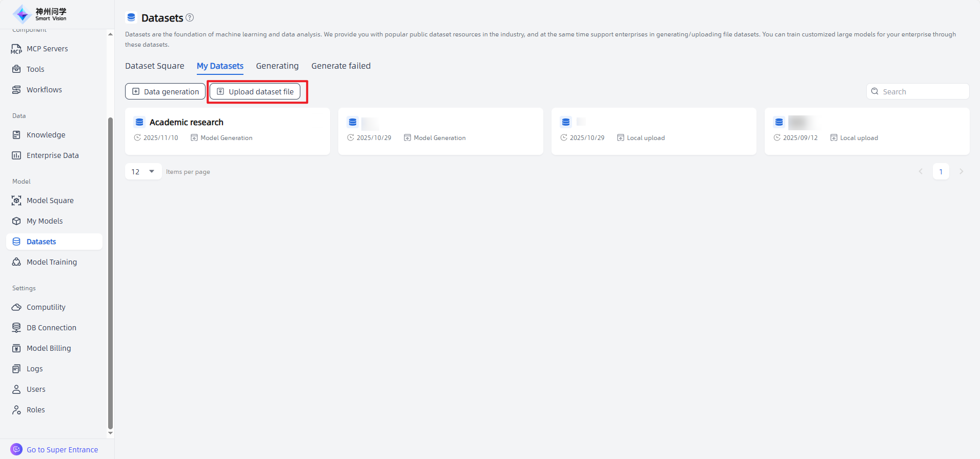Click the Enterprise Data chart icon
This screenshot has height=459, width=980.
point(16,155)
